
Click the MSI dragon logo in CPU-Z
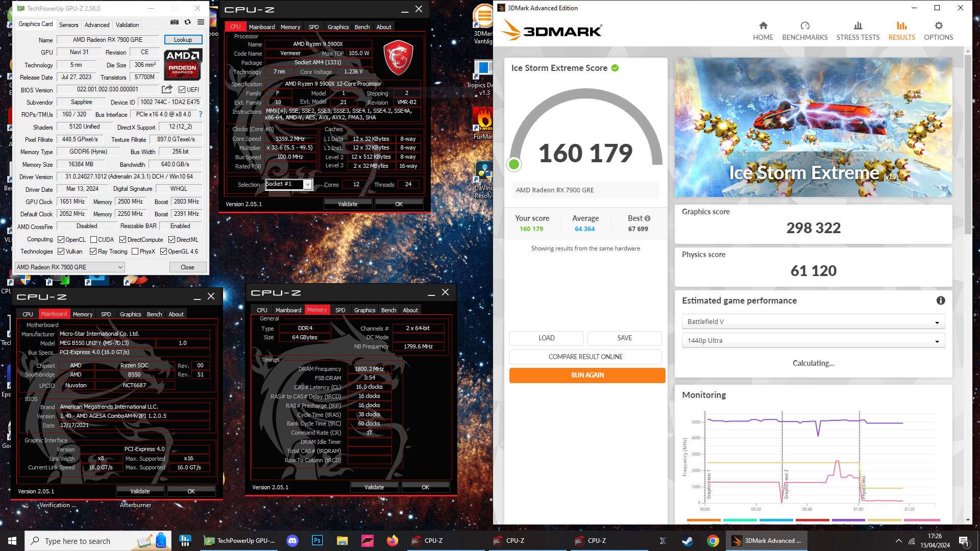pyautogui.click(x=398, y=58)
